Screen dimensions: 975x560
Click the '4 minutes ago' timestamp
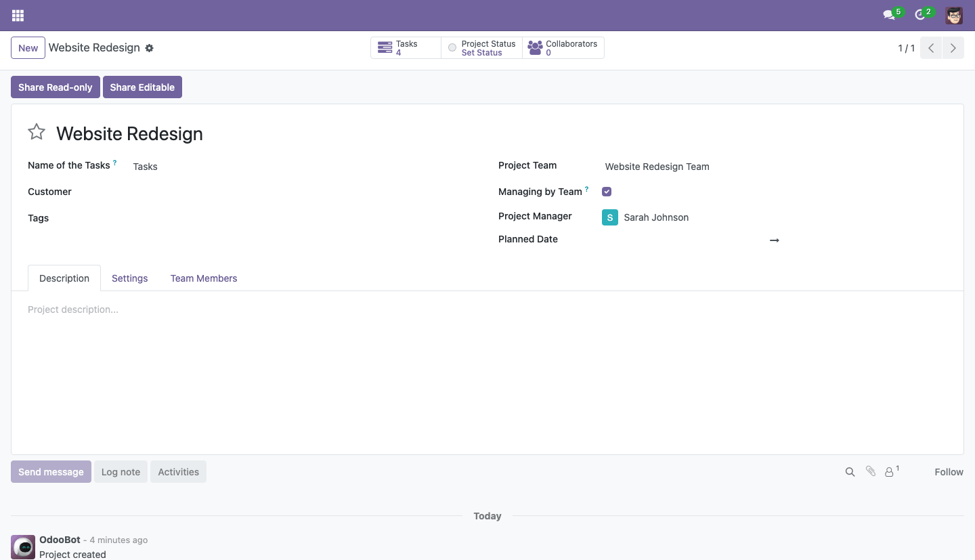tap(118, 540)
